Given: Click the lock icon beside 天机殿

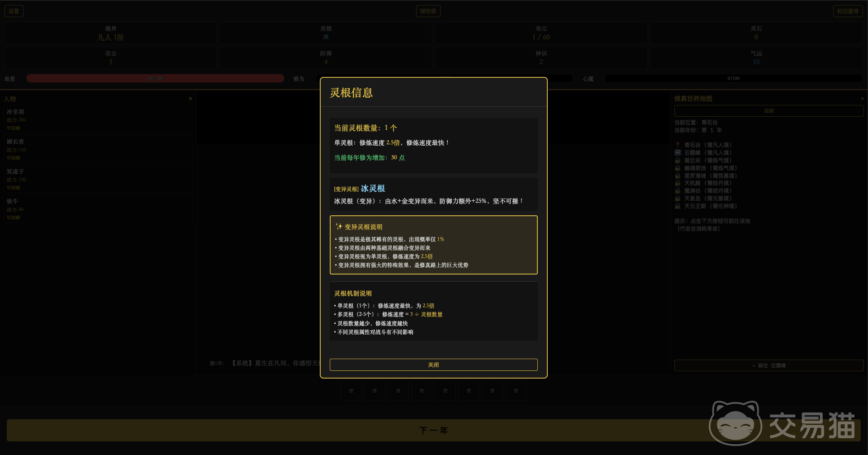Looking at the screenshot, I should (x=678, y=183).
